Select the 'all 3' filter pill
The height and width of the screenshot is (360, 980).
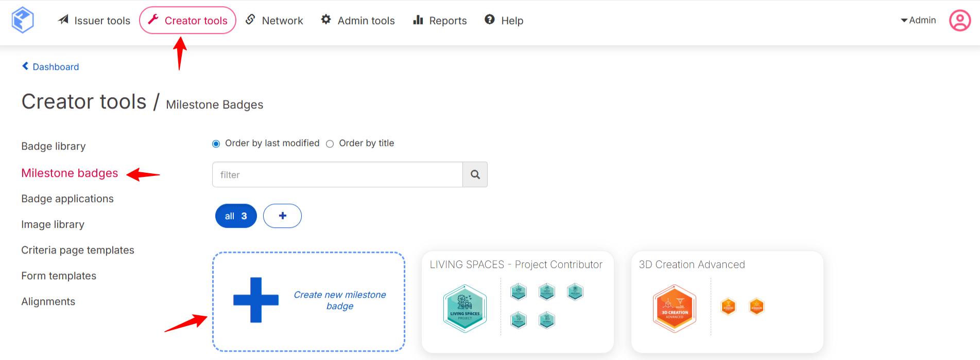click(x=236, y=216)
